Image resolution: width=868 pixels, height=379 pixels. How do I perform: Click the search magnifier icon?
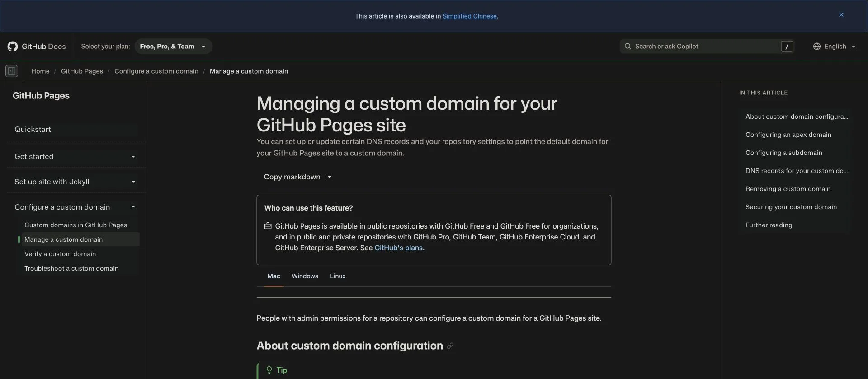(x=627, y=47)
